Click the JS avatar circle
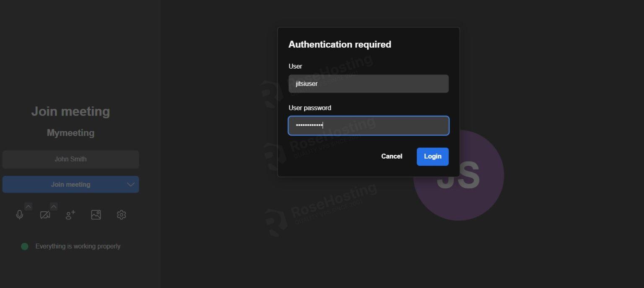The height and width of the screenshot is (288, 644). click(x=459, y=175)
